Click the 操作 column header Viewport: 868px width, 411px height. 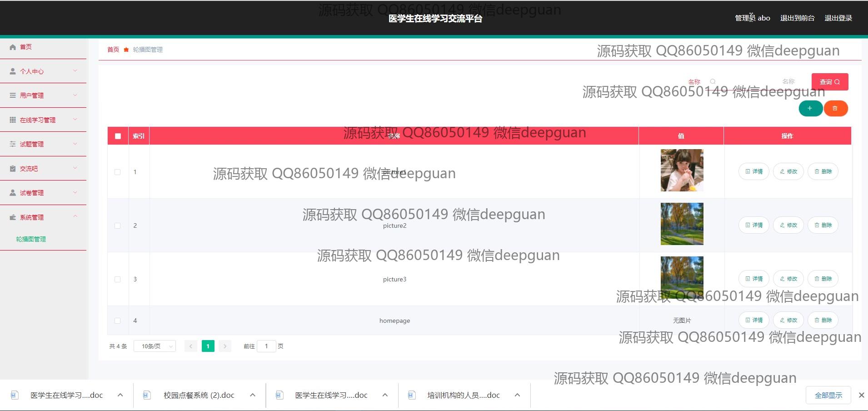787,136
